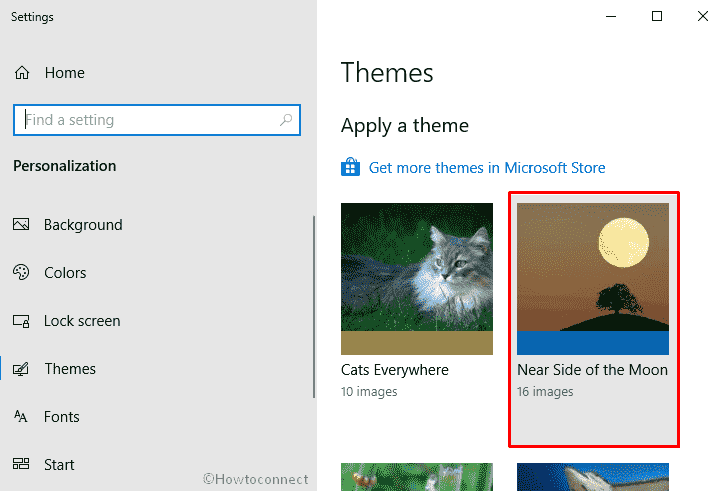
Task: Open Lock screen via its monitor icon
Action: 22,321
